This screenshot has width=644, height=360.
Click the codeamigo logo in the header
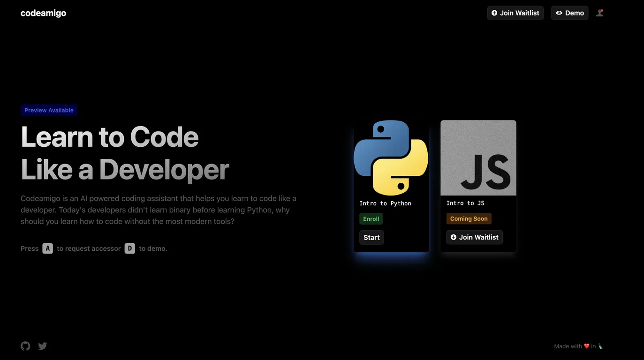[43, 13]
